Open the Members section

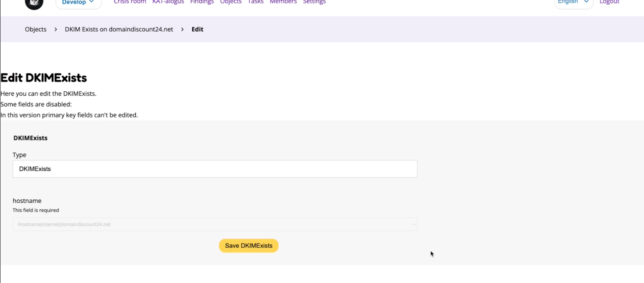click(283, 2)
